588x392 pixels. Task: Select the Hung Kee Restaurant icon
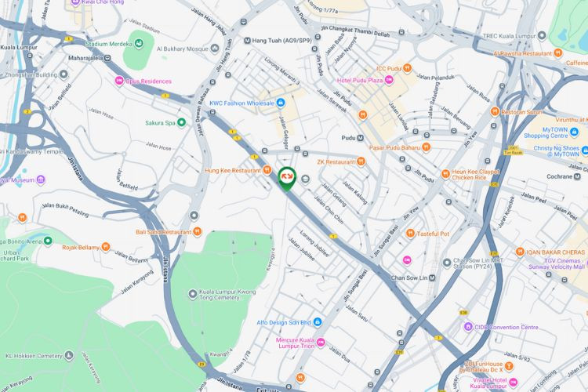click(267, 170)
